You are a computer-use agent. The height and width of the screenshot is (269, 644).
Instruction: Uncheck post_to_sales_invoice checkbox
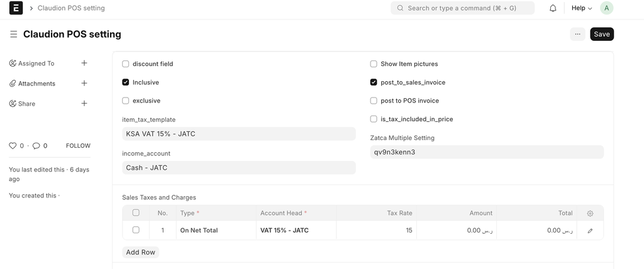point(374,82)
